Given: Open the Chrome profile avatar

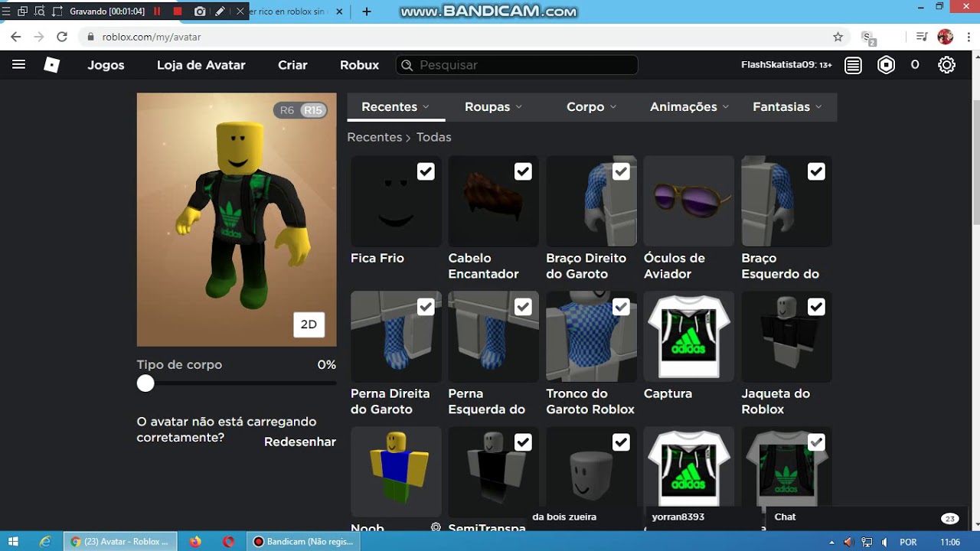Looking at the screenshot, I should click(946, 37).
